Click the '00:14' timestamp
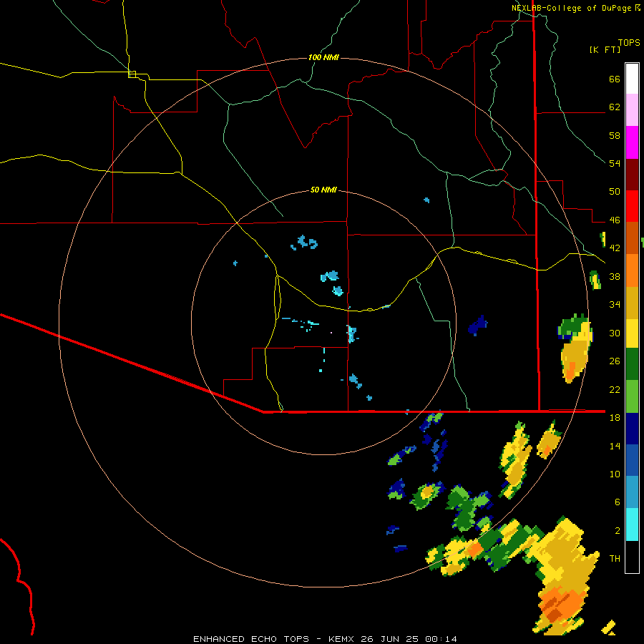 coord(441,639)
